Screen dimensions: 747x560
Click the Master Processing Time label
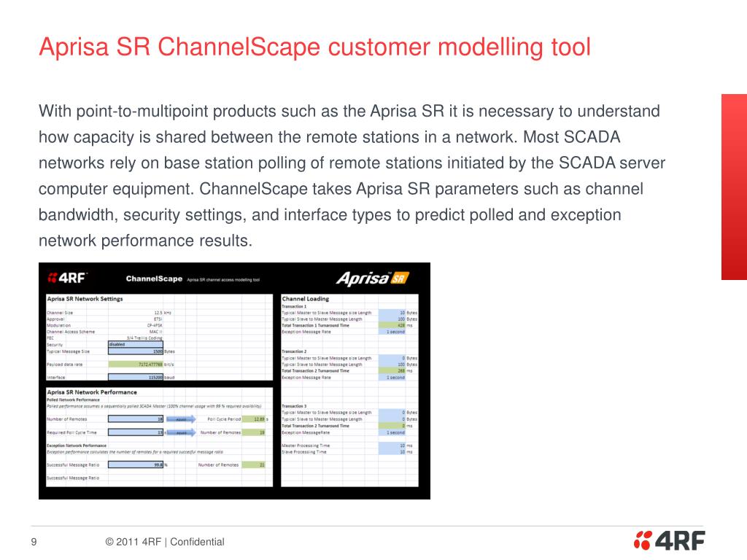click(306, 446)
